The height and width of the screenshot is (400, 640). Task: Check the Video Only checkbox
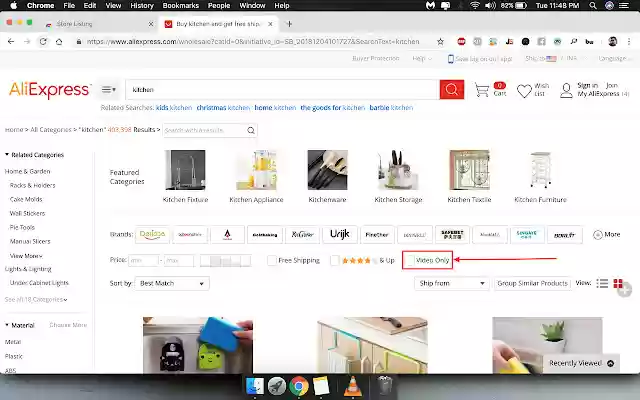click(410, 260)
